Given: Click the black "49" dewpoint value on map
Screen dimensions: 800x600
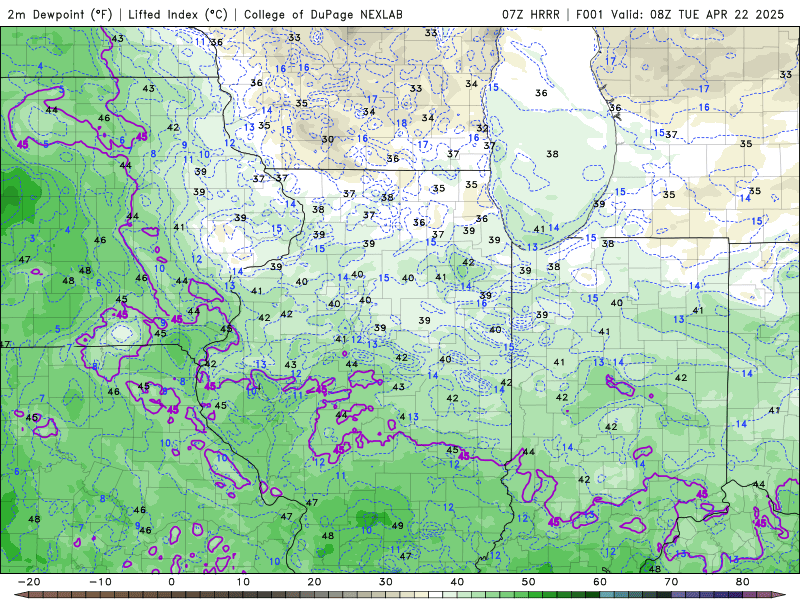Looking at the screenshot, I should pyautogui.click(x=397, y=526).
